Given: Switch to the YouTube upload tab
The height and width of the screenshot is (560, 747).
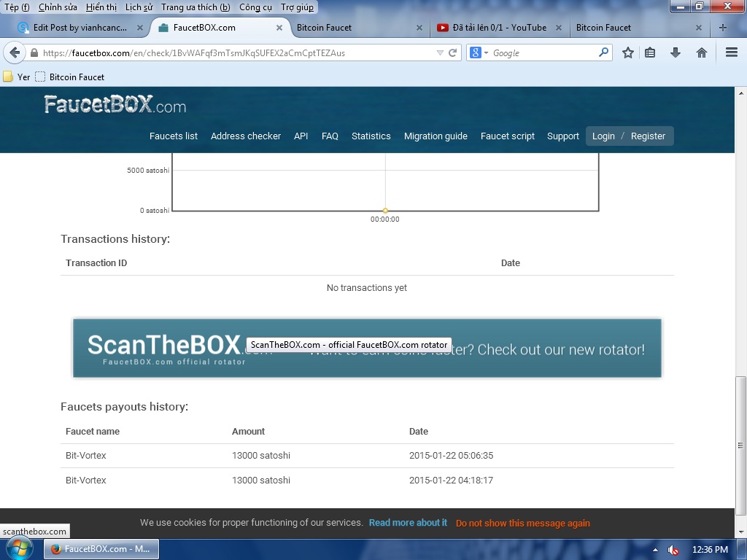Looking at the screenshot, I should pos(499,28).
